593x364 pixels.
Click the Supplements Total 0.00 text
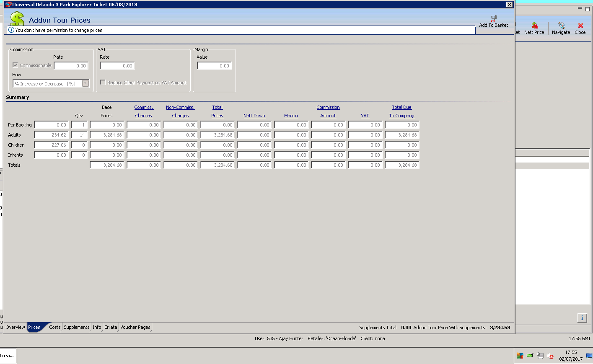385,328
